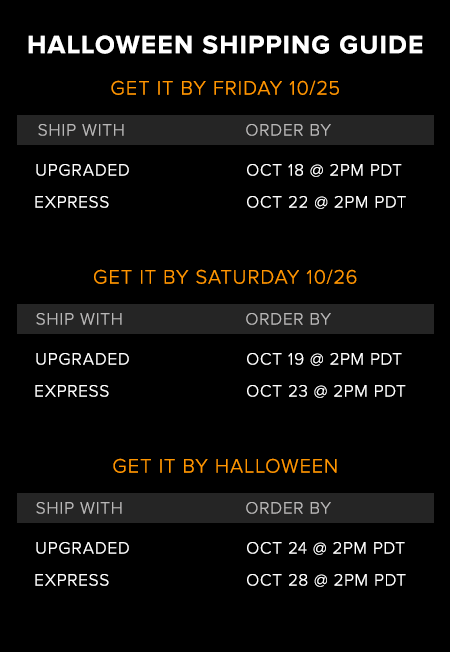
Task: Click the Oct 22 @ 2PM PDT deadline
Action: pyautogui.click(x=326, y=203)
